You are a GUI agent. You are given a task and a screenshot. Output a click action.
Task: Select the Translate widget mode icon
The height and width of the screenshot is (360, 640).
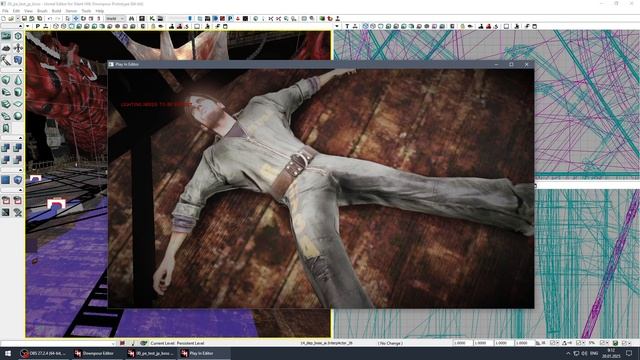click(76, 19)
